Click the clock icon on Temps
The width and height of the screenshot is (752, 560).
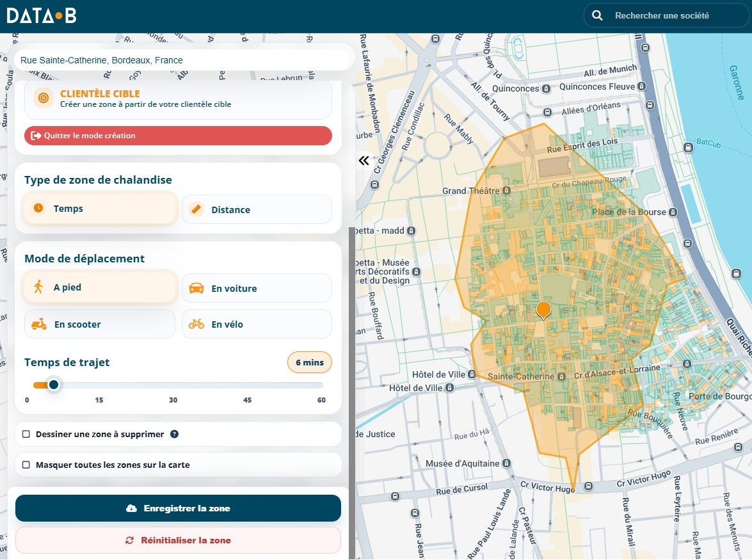coord(38,208)
